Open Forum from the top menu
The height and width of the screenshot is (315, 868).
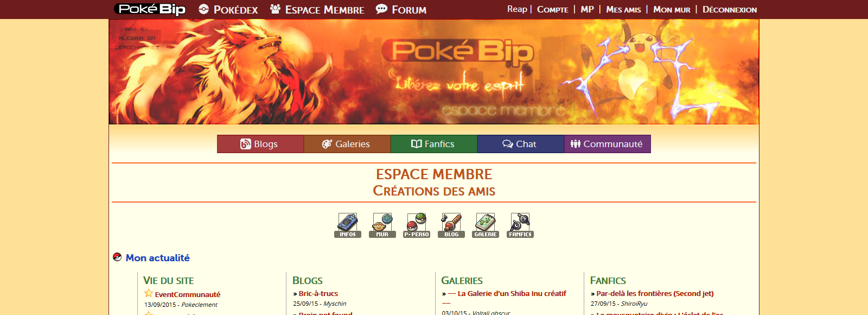tap(401, 9)
